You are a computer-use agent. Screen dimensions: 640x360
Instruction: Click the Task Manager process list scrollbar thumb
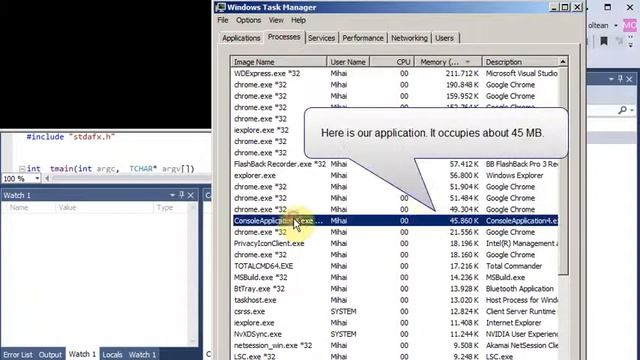coord(563,171)
